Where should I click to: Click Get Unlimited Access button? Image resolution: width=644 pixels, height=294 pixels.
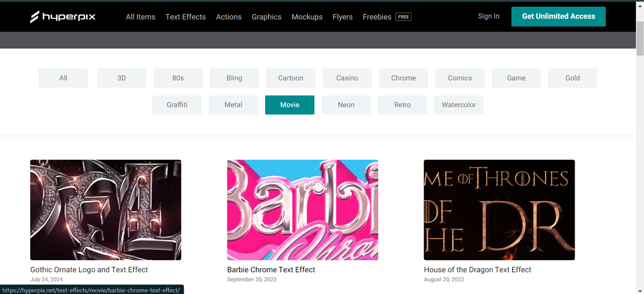tap(558, 16)
